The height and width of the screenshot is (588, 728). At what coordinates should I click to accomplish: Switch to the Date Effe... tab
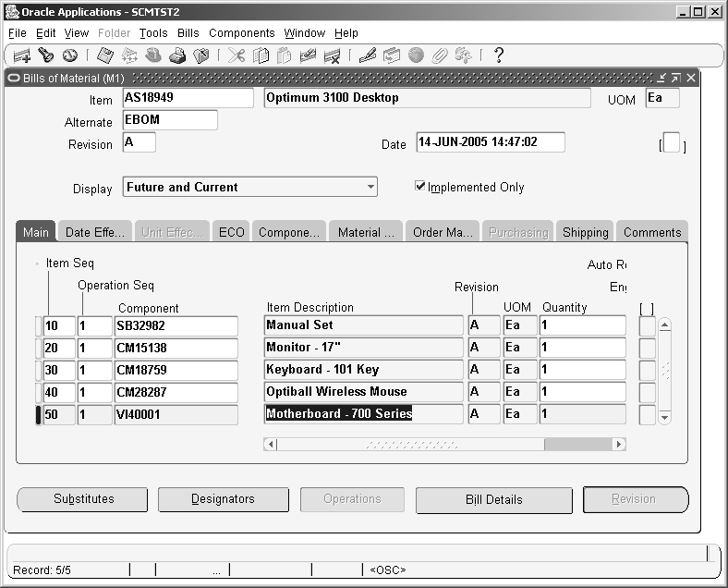95,232
